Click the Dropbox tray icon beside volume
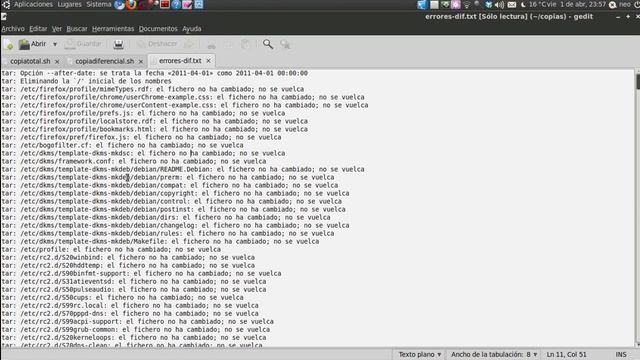This screenshot has height=360, width=640. click(489, 5)
